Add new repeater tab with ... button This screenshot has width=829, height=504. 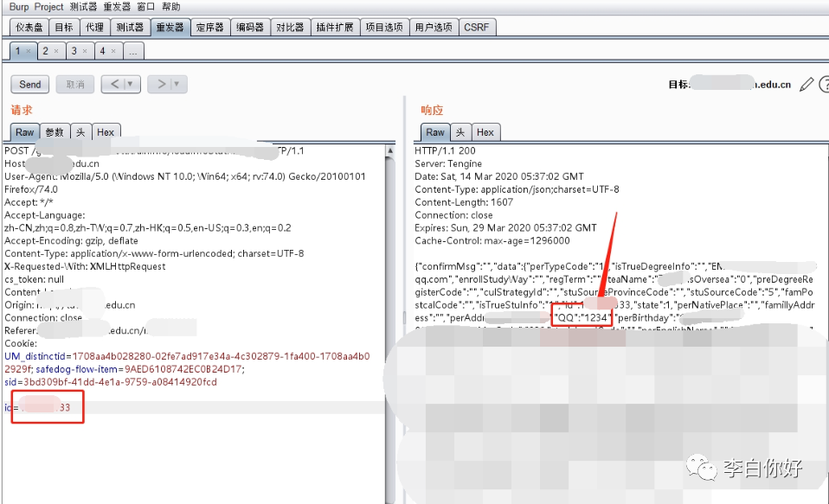point(133,51)
